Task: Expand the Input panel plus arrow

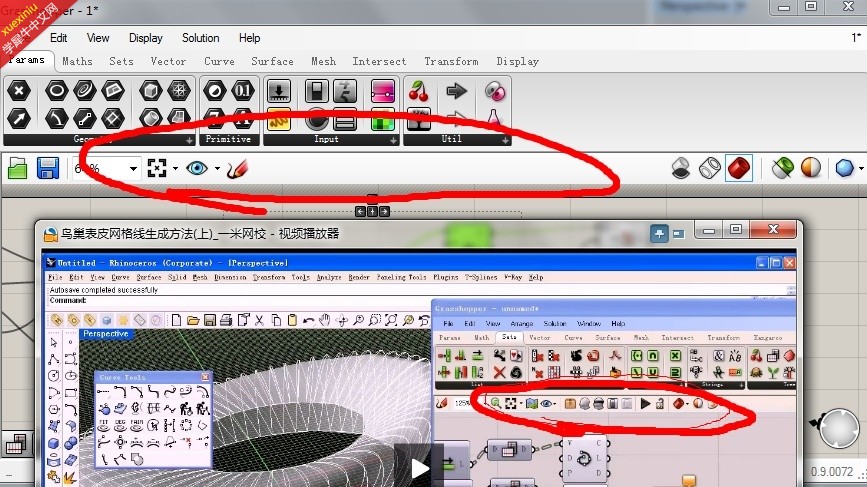Action: (393, 140)
